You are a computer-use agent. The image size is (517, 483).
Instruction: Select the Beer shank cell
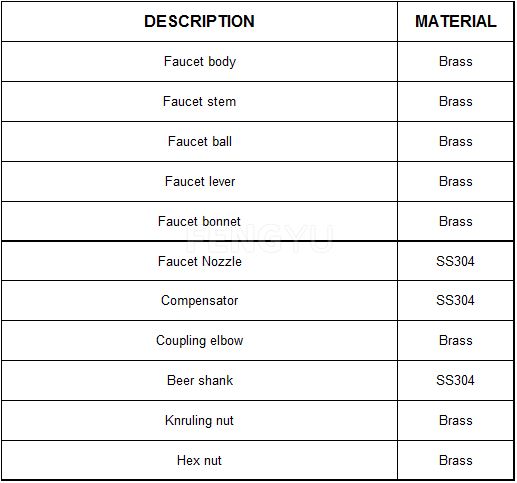pos(199,381)
